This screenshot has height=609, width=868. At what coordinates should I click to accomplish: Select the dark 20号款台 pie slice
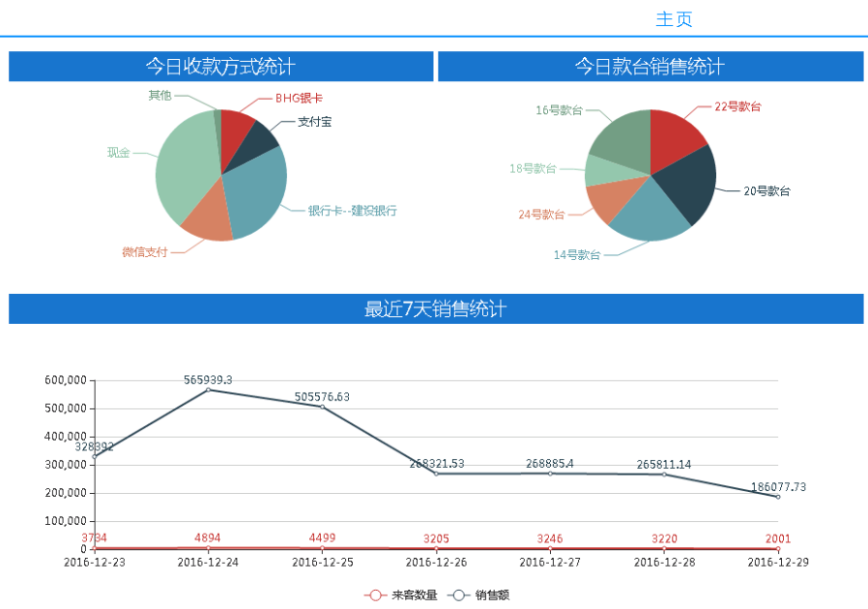click(x=689, y=183)
